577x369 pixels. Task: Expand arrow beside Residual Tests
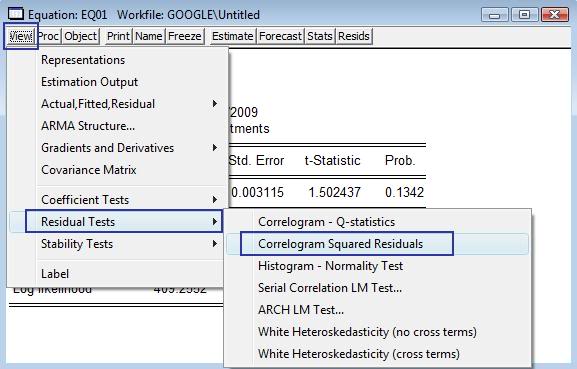click(215, 222)
